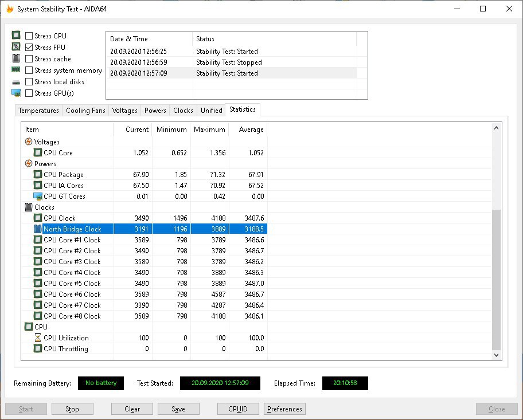Click the Maximum column header
Viewport: 523px width, 420px height.
209,129
